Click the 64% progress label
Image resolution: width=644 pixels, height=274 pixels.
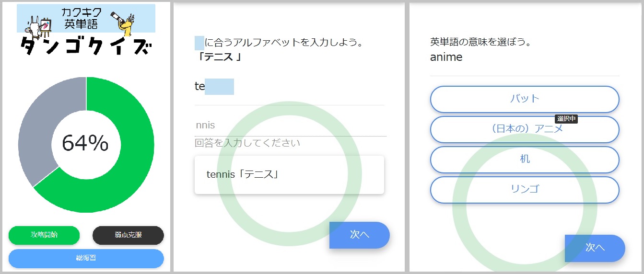(85, 143)
